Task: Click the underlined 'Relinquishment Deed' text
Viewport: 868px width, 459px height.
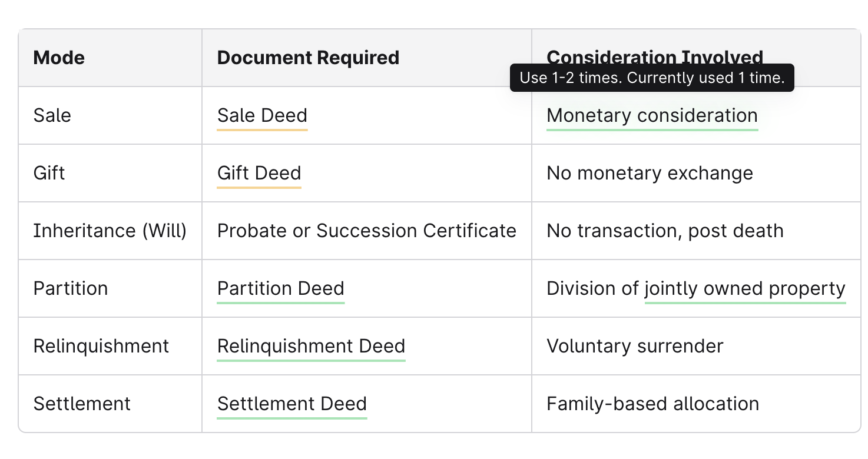Action: (x=311, y=346)
